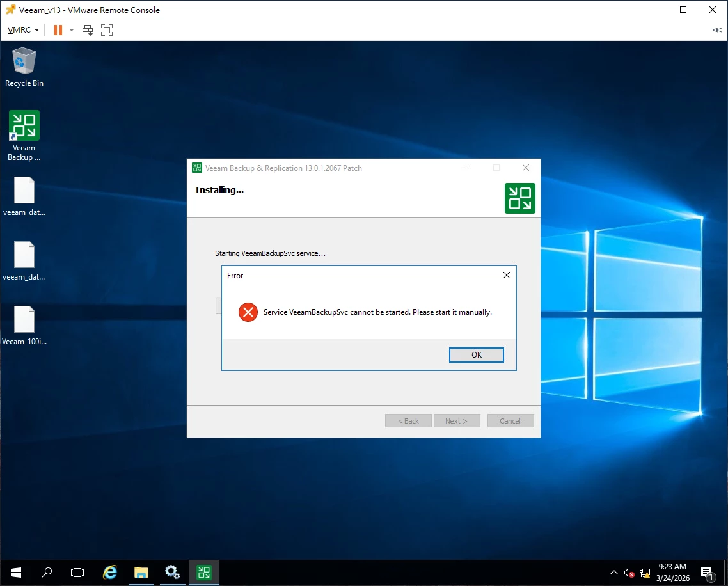Launch Internet Explorer from taskbar
The height and width of the screenshot is (586, 728).
pyautogui.click(x=109, y=573)
